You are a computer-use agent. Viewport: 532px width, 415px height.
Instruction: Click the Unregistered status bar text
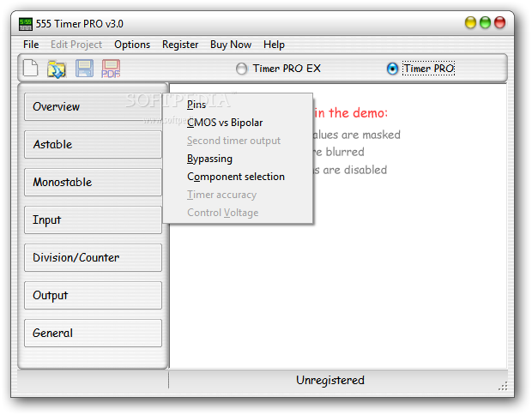pos(330,380)
